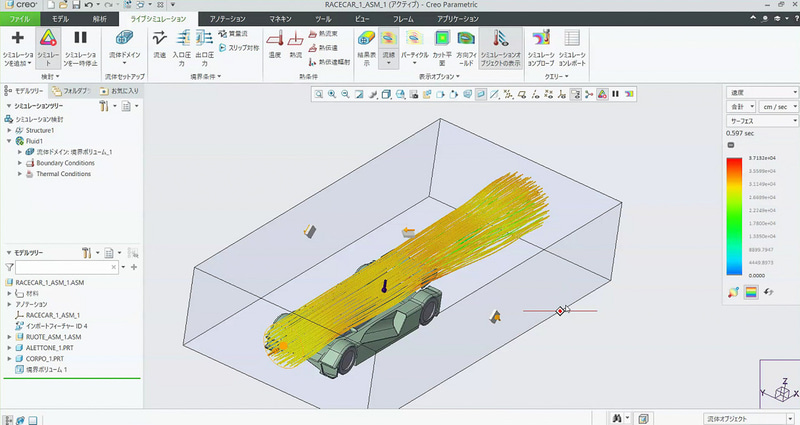Collapse the legend with the minus button
The height and width of the screenshot is (425, 800).
[x=731, y=145]
